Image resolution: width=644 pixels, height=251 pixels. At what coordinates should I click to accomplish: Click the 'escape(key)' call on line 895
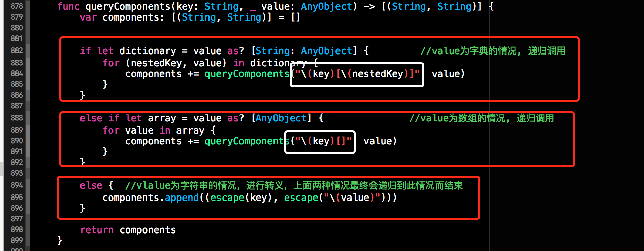point(241,198)
